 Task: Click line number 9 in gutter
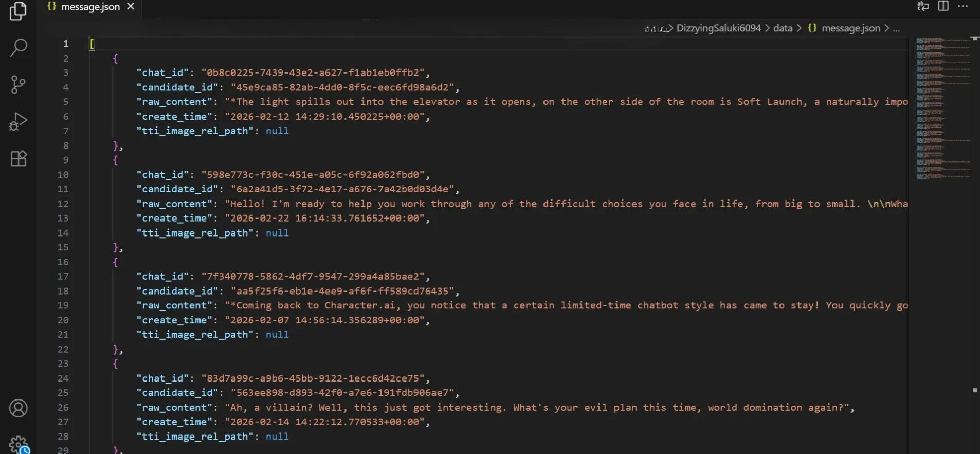(x=66, y=160)
